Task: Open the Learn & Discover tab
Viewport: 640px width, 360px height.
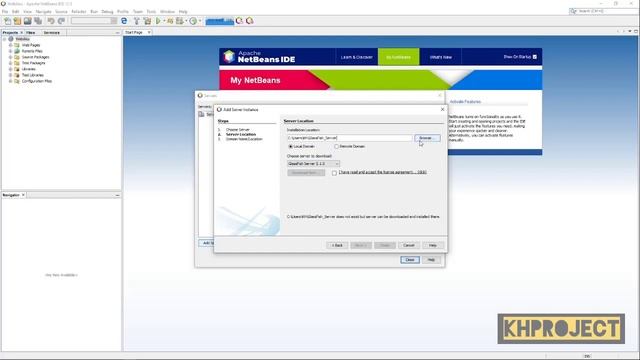Action: click(356, 57)
